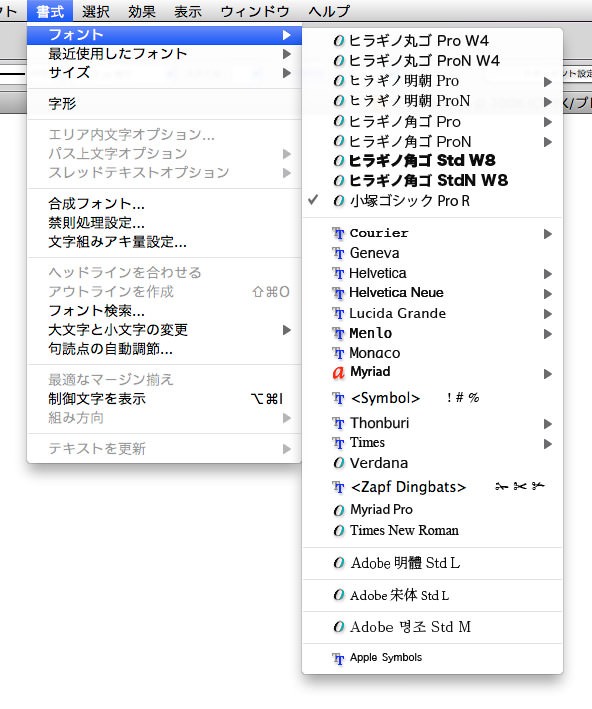
Task: Open 合成フォント... dialog
Action: [x=164, y=204]
